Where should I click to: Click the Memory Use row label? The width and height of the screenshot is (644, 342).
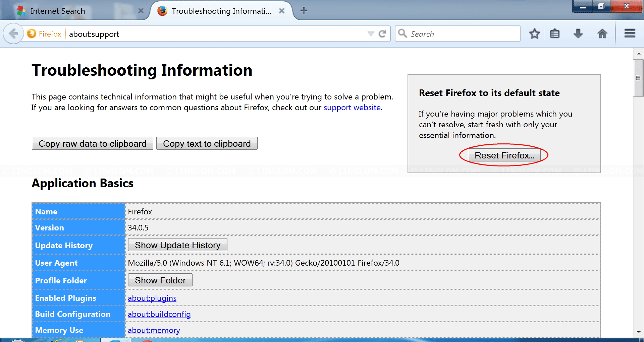click(59, 330)
